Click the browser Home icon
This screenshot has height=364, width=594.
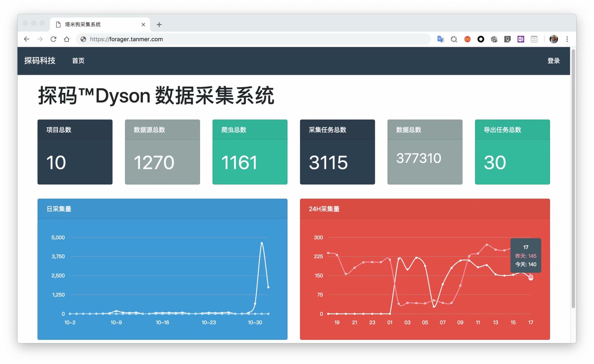pyautogui.click(x=67, y=39)
